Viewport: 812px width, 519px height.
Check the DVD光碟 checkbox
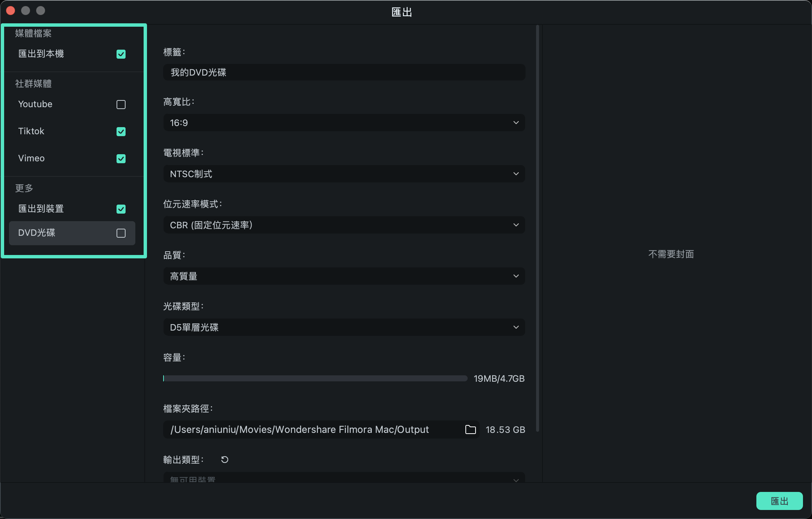(121, 233)
